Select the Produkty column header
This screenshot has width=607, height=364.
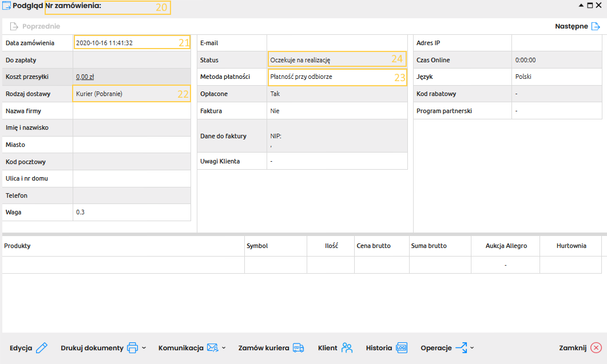[x=17, y=246]
